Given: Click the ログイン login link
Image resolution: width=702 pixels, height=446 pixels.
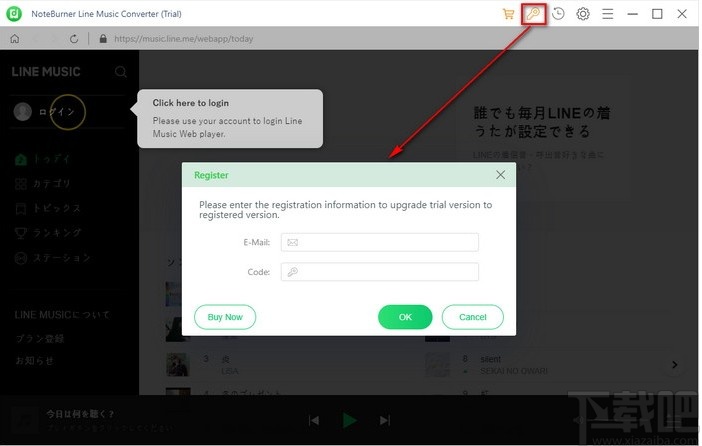Looking at the screenshot, I should click(x=56, y=112).
